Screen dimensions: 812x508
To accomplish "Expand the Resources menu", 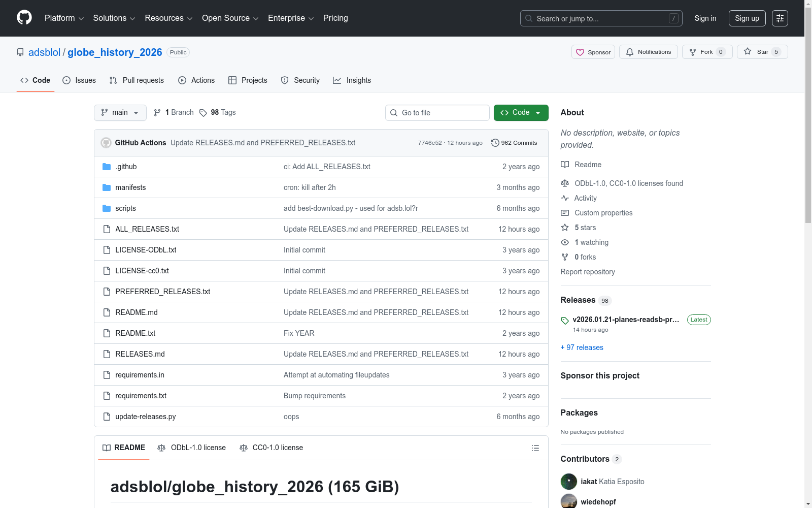I will coord(168,18).
